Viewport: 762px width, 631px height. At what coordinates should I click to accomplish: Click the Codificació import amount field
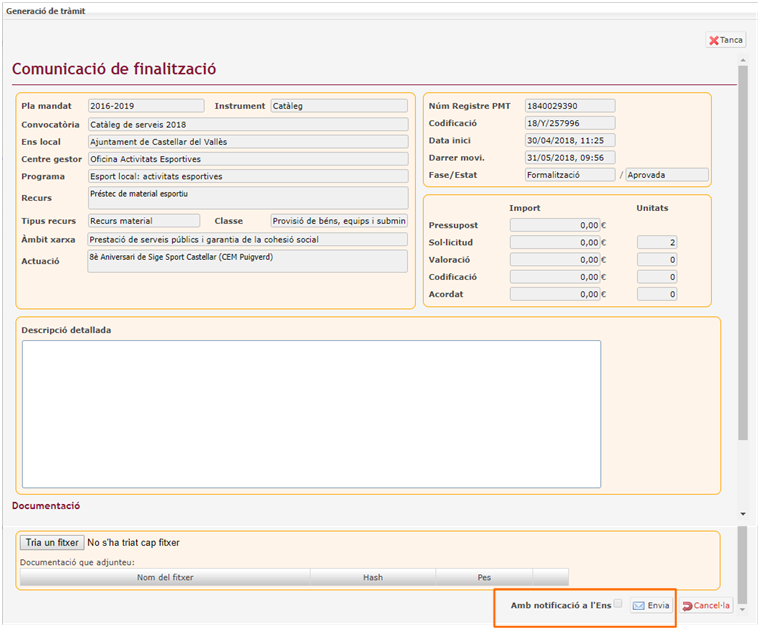tap(555, 277)
